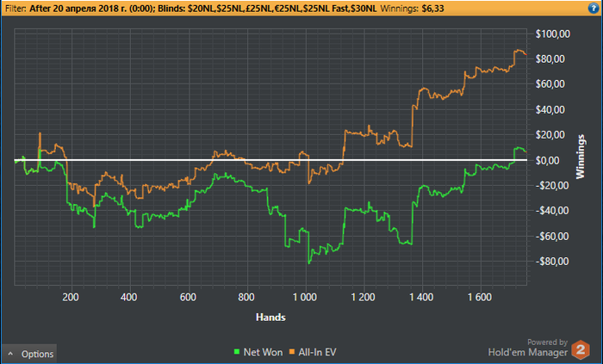Click the orange All-In EV color square
This screenshot has width=603, height=364.
pyautogui.click(x=292, y=352)
